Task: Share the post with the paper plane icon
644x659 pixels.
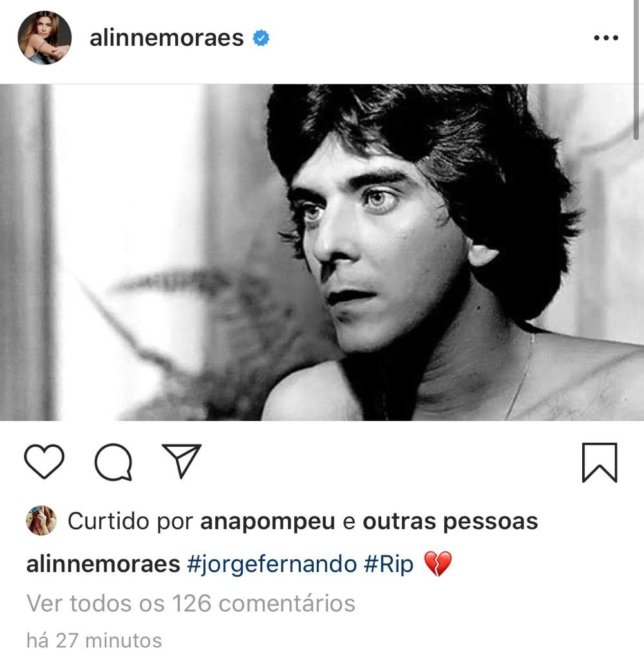Action: 182,461
